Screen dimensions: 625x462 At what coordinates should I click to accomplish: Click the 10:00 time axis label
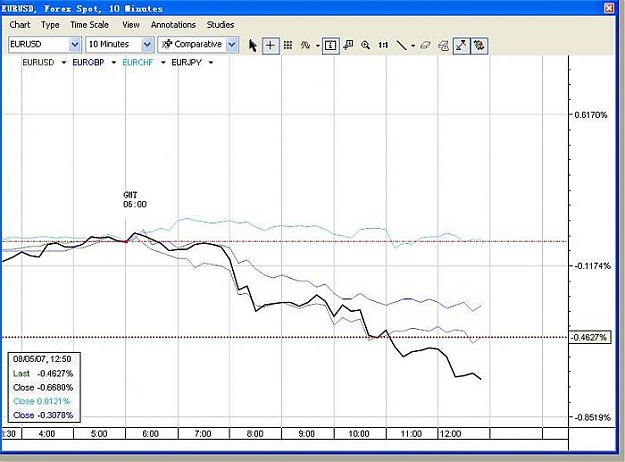(359, 434)
